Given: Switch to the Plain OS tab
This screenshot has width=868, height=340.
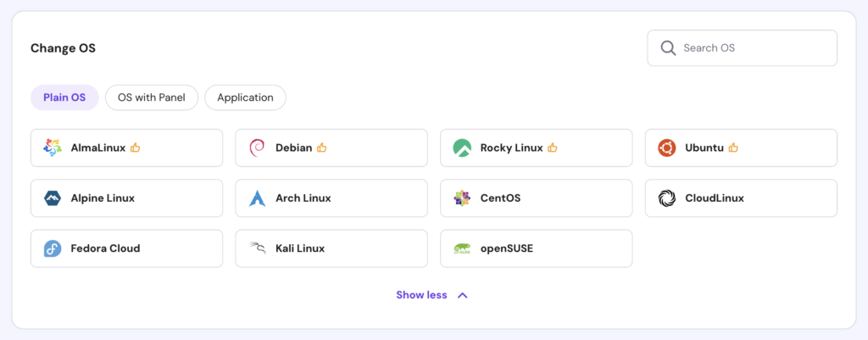Looking at the screenshot, I should (64, 98).
